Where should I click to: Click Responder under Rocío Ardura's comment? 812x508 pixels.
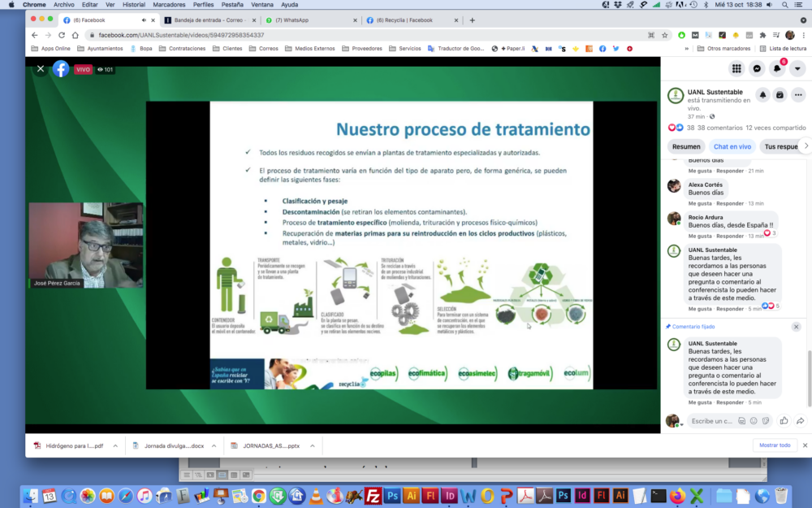(x=730, y=236)
